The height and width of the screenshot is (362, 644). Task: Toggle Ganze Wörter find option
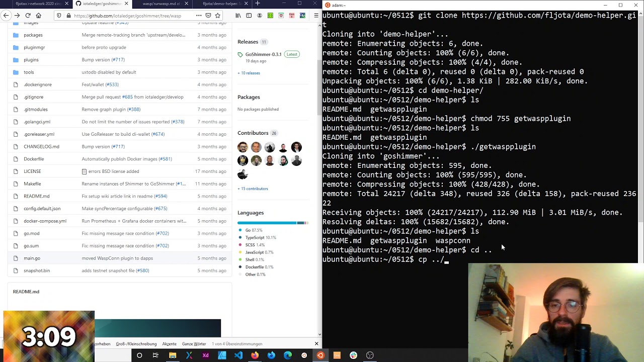click(194, 344)
